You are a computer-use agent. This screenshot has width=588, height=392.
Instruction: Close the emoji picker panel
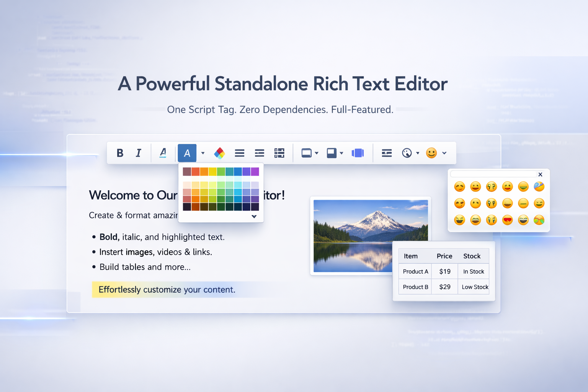click(x=540, y=174)
